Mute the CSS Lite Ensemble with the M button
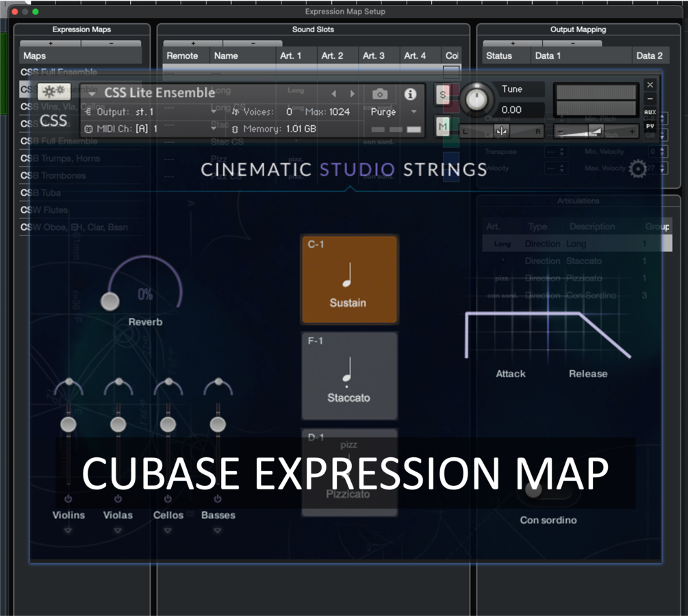The image size is (688, 616). point(442,127)
